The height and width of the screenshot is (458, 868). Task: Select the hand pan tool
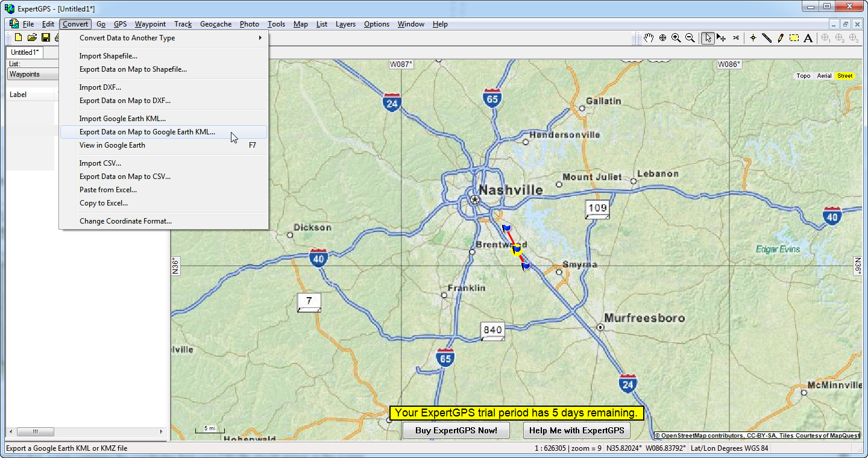pos(649,38)
